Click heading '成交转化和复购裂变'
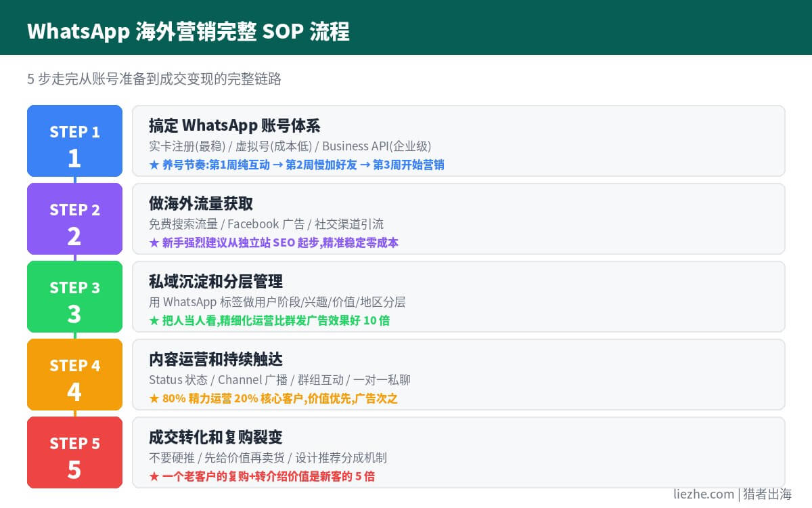 216,437
